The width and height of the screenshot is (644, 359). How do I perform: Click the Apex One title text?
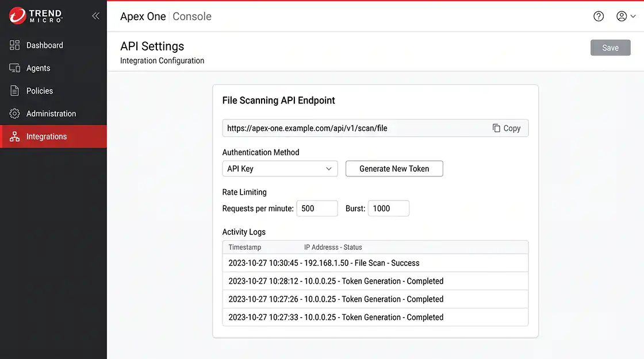[x=143, y=17]
